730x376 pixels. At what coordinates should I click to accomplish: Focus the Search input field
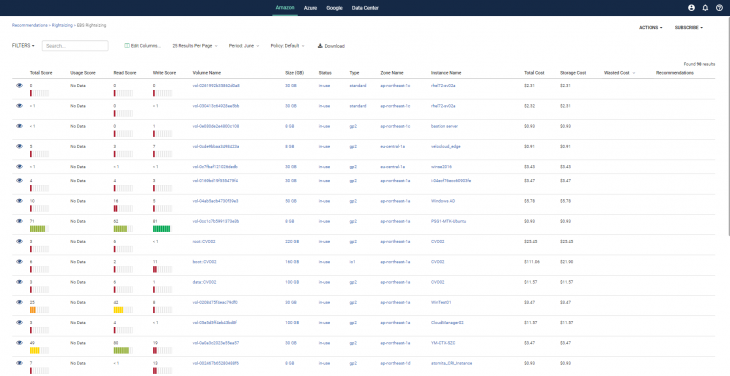(x=75, y=46)
